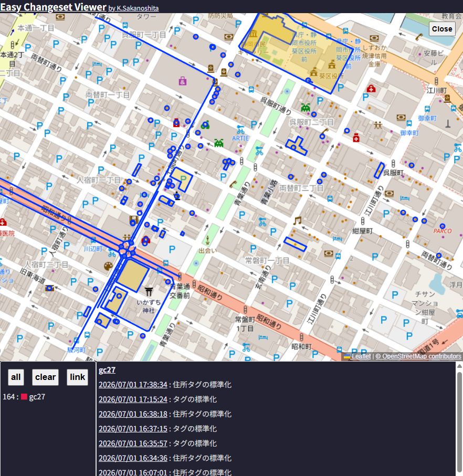Open changeset dated 2026/07/01 16:35:57
The image size is (463, 476).
(x=133, y=443)
